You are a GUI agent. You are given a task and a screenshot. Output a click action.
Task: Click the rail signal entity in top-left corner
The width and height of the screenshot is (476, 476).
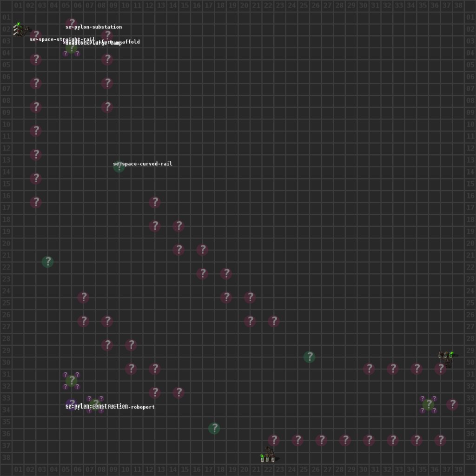(21, 29)
